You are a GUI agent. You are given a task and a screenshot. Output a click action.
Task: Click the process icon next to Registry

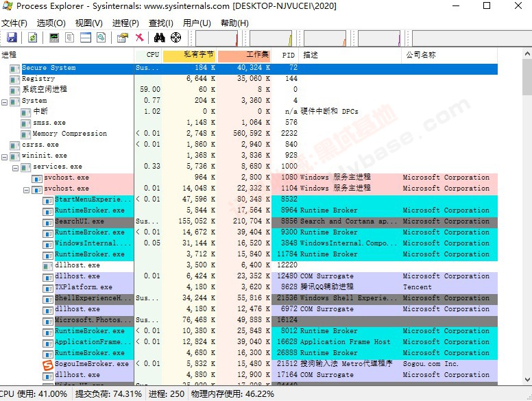[14, 80]
